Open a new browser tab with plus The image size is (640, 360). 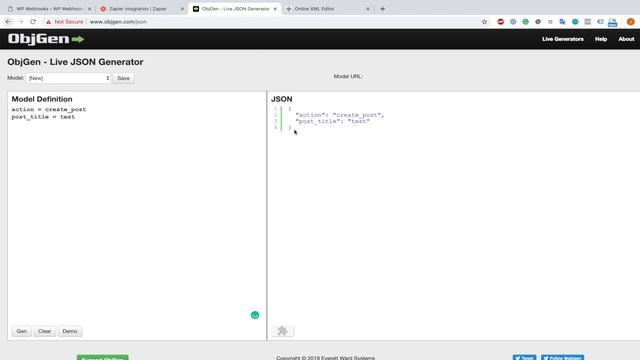(382, 9)
